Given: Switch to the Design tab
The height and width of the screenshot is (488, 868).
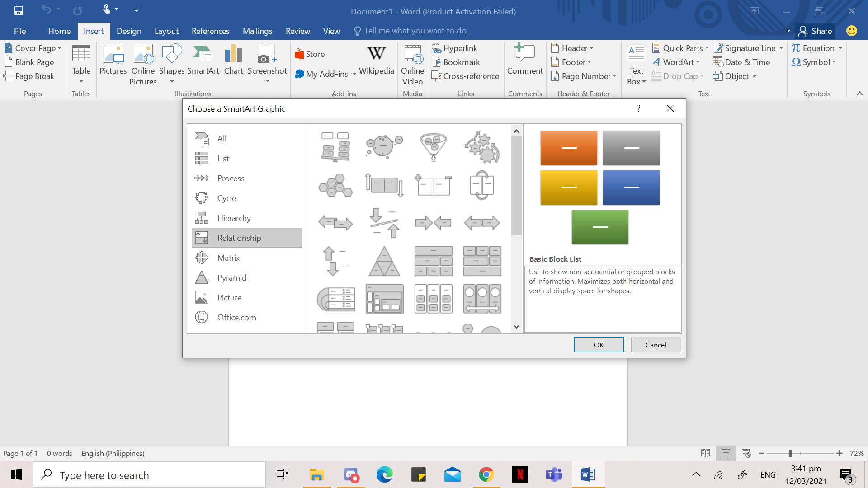Looking at the screenshot, I should [x=129, y=31].
